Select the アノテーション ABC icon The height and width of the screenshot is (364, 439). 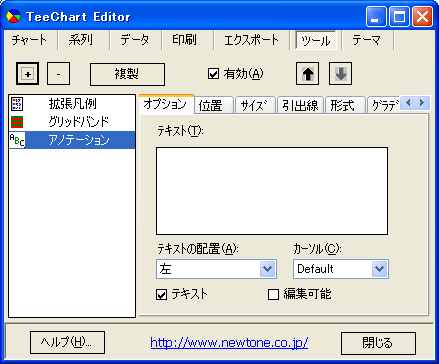pos(17,140)
